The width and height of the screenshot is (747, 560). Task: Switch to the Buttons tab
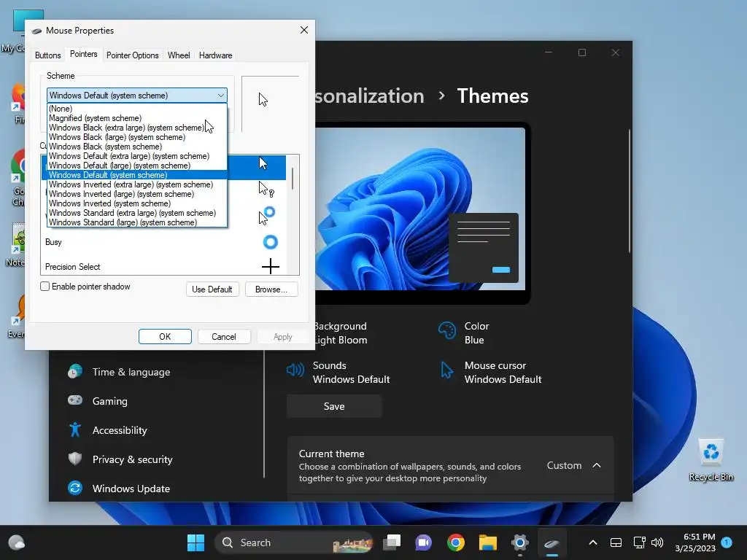coord(47,55)
